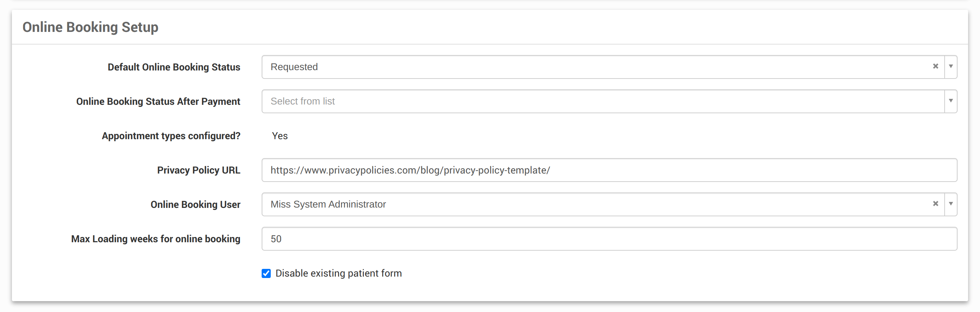Expand the Online Booking User dropdown arrow
Viewport: 980px width, 312px height.
(951, 204)
